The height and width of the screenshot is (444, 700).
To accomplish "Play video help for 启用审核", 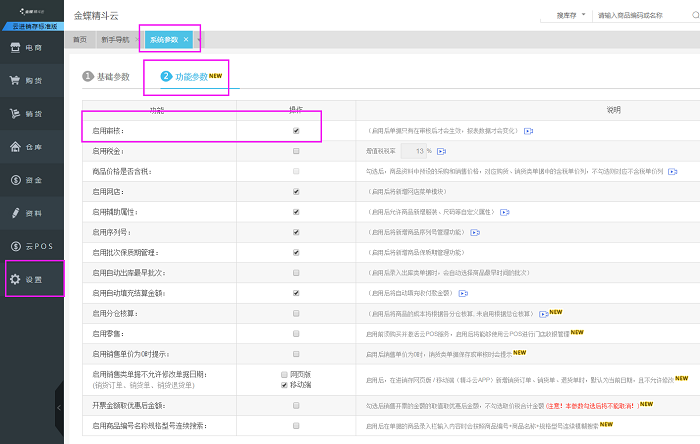I will (529, 131).
